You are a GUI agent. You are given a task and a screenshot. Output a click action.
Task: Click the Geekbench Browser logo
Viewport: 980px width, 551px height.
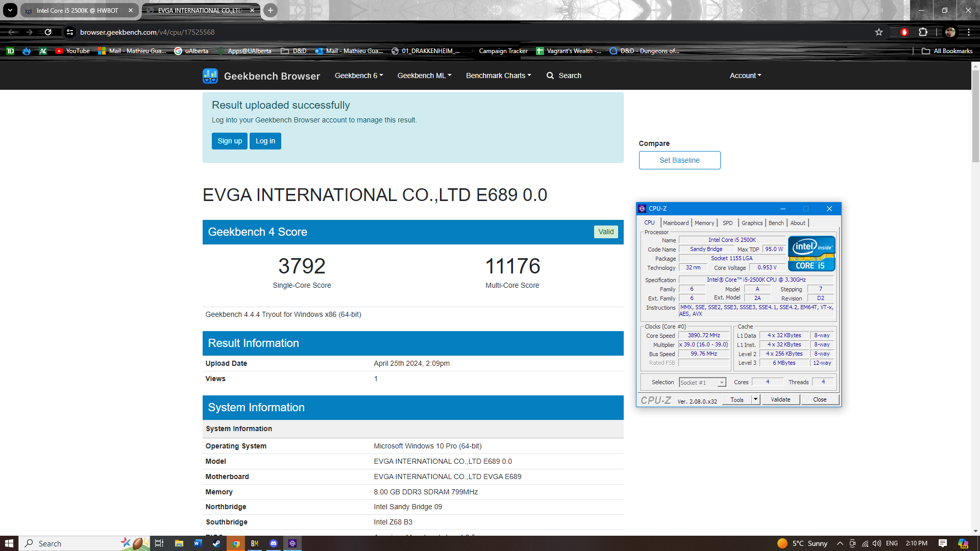261,76
